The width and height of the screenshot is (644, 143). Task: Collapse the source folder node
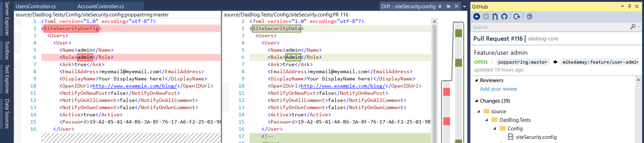click(x=479, y=112)
